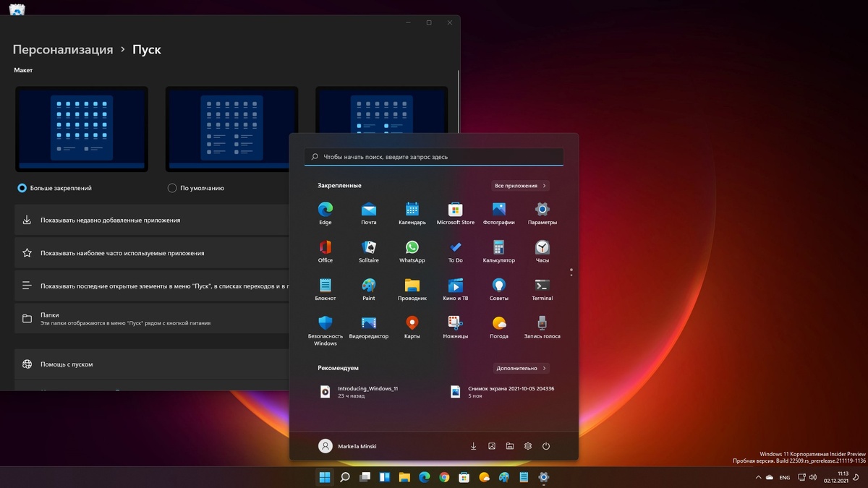Launch the Фотографии app
Screen dimensions: 868x488
click(499, 213)
